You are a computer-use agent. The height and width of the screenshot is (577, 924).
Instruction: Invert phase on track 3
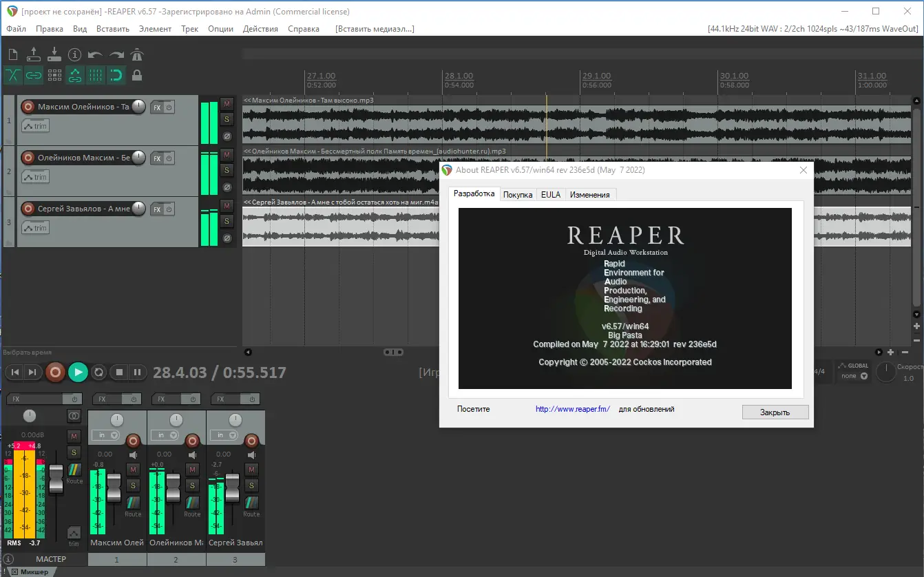(227, 238)
